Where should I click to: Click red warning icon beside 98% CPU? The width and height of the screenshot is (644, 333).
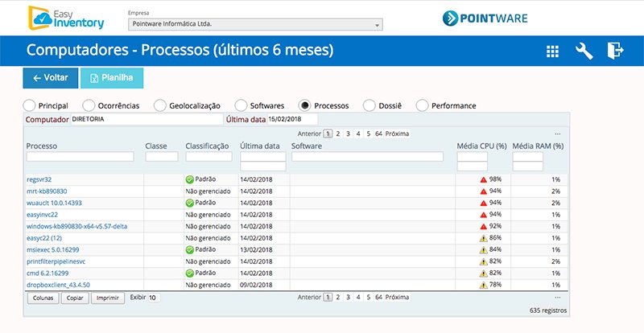[x=483, y=179]
